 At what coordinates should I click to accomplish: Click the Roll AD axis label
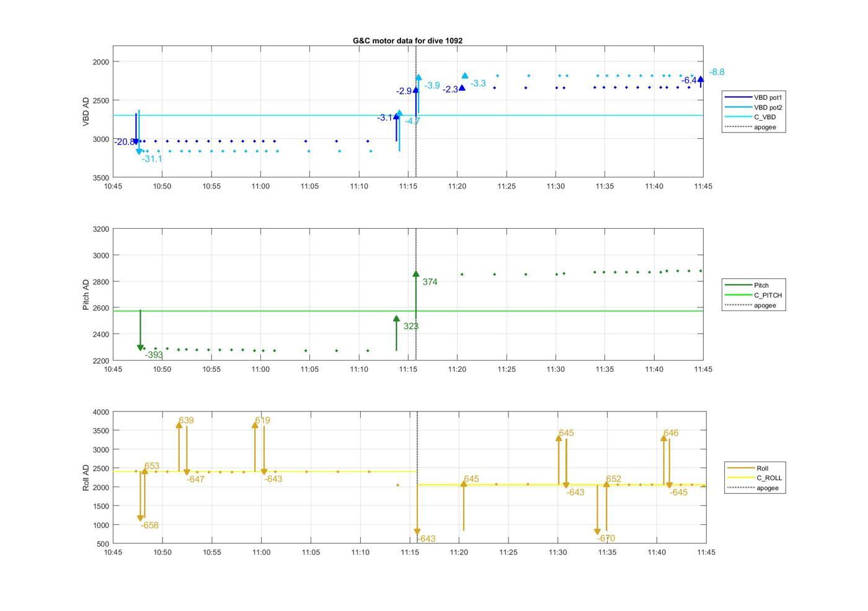pyautogui.click(x=86, y=478)
